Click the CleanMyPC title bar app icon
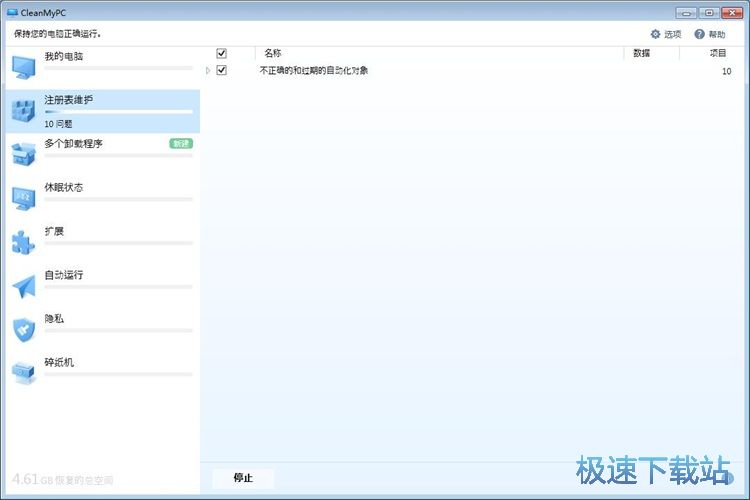This screenshot has width=750, height=500. click(12, 13)
